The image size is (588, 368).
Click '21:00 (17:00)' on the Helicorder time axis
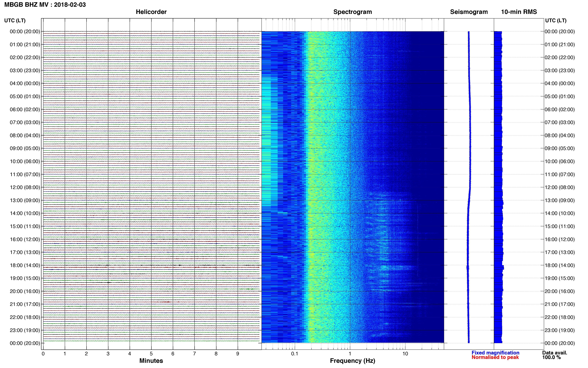(x=25, y=304)
